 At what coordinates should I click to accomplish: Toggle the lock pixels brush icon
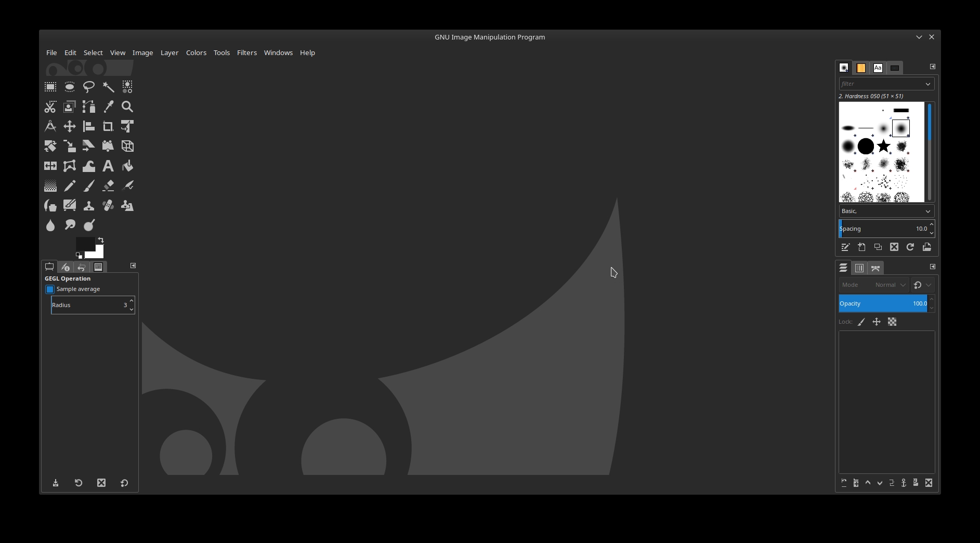tap(861, 322)
